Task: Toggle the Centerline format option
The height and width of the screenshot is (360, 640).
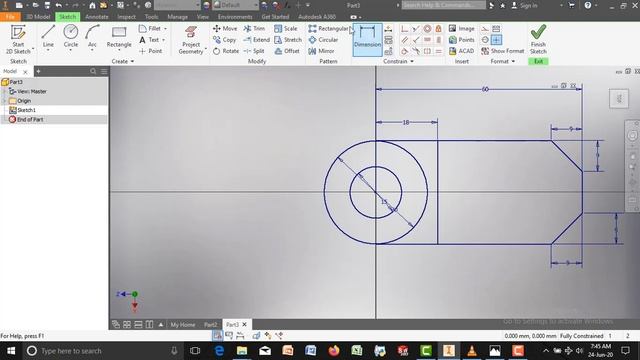Action: 485,40
